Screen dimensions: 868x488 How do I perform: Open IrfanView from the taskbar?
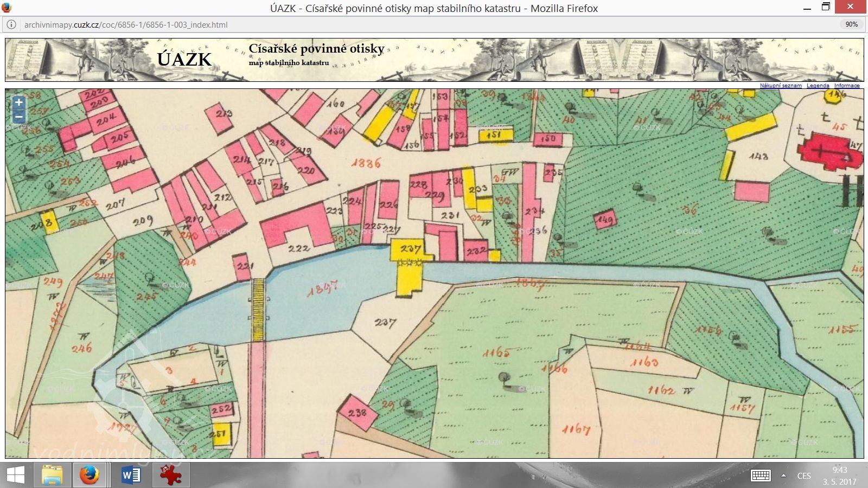[171, 476]
